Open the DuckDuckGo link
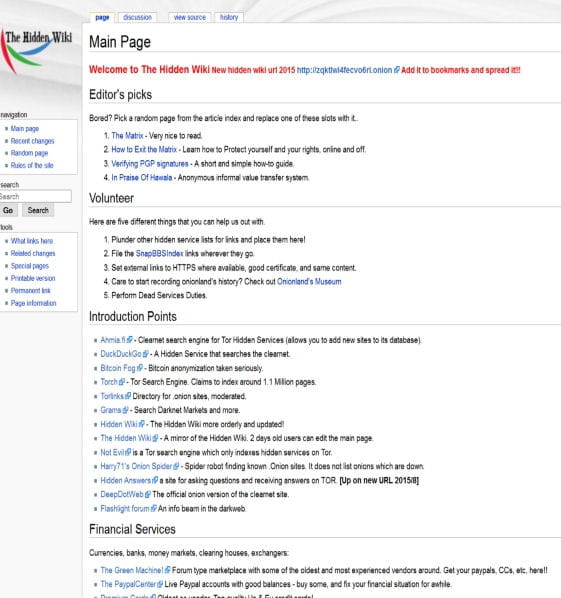 (x=121, y=354)
